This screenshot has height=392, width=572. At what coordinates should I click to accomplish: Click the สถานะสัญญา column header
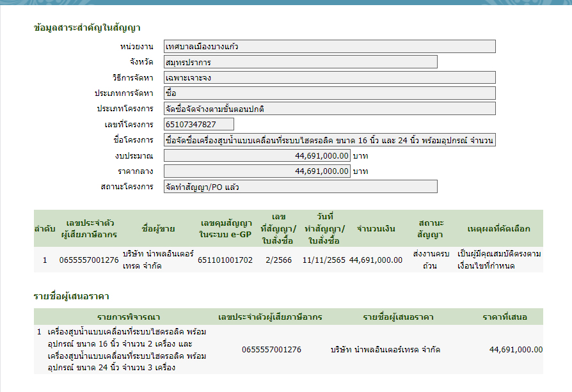click(430, 228)
